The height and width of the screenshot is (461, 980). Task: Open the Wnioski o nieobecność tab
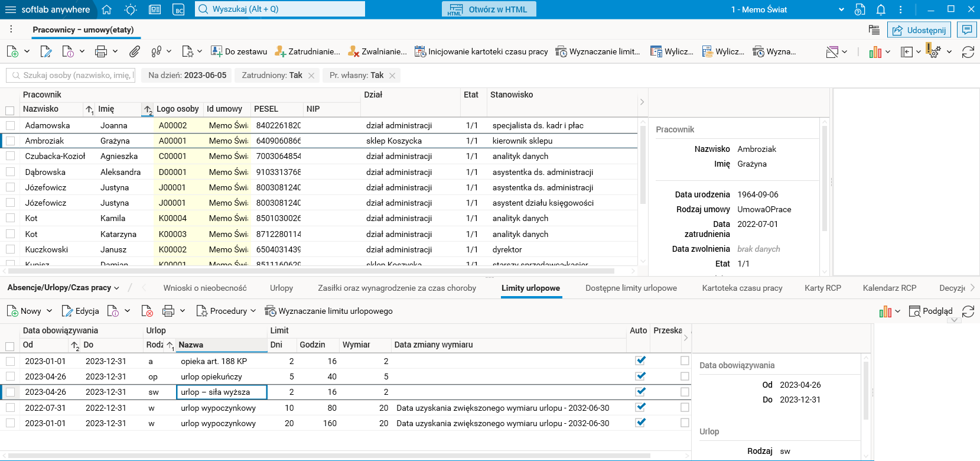205,288
